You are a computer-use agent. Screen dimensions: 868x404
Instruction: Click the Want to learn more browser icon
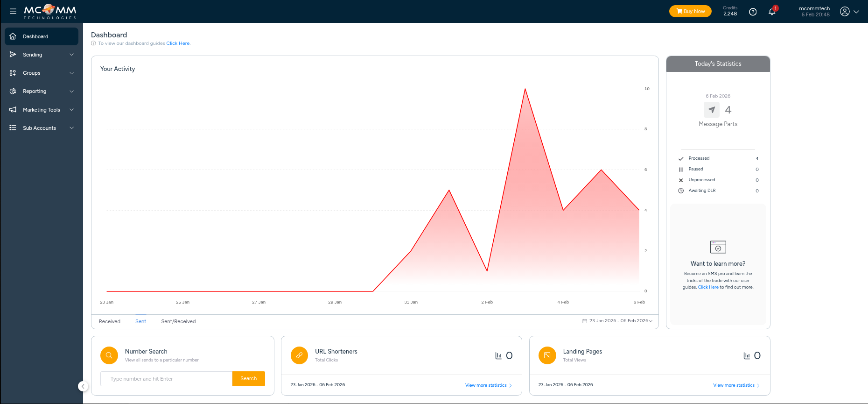718,247
